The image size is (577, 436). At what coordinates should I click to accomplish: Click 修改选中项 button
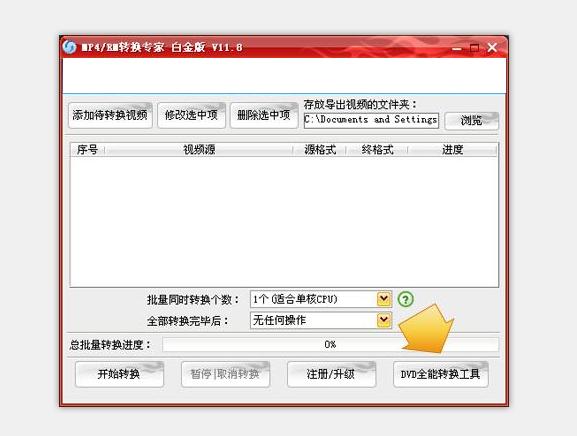click(x=191, y=116)
